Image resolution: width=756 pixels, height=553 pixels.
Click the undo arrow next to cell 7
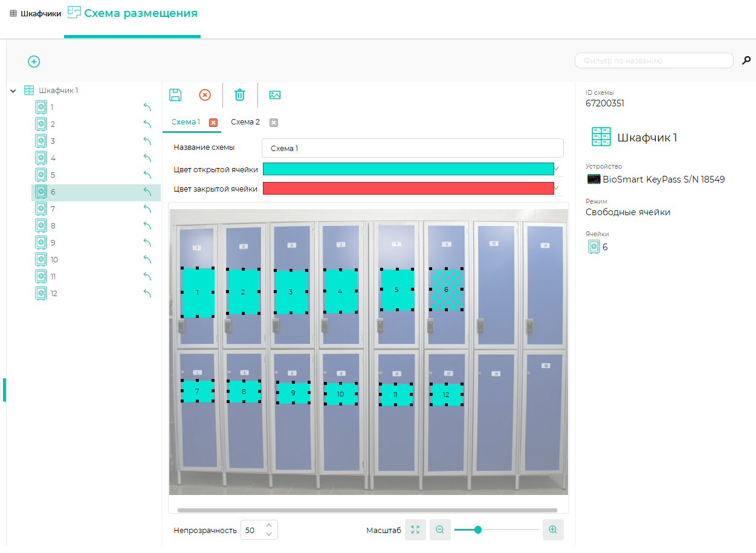pyautogui.click(x=147, y=209)
